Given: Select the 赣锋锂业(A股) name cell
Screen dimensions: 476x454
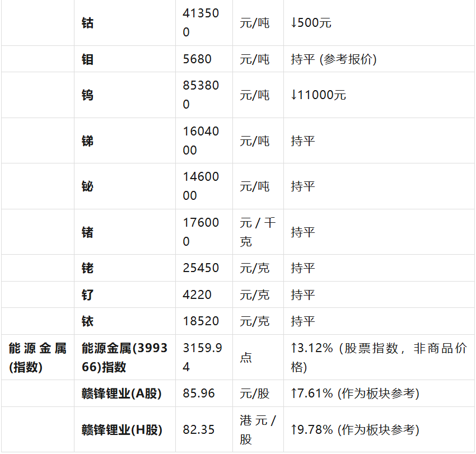Looking at the screenshot, I should pyautogui.click(x=122, y=394).
